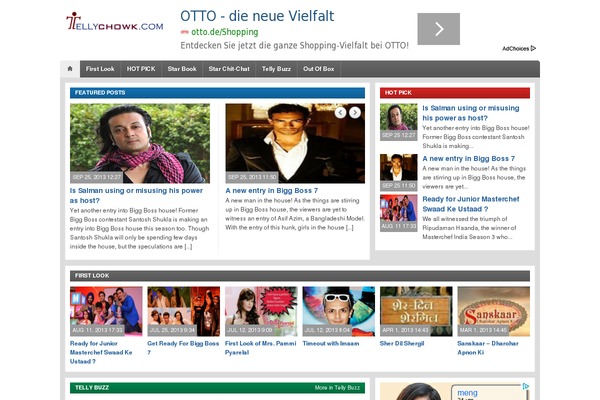Click the 'Timeout with Imaam' thumbnail image
This screenshot has height=400, width=600.
pos(338,311)
